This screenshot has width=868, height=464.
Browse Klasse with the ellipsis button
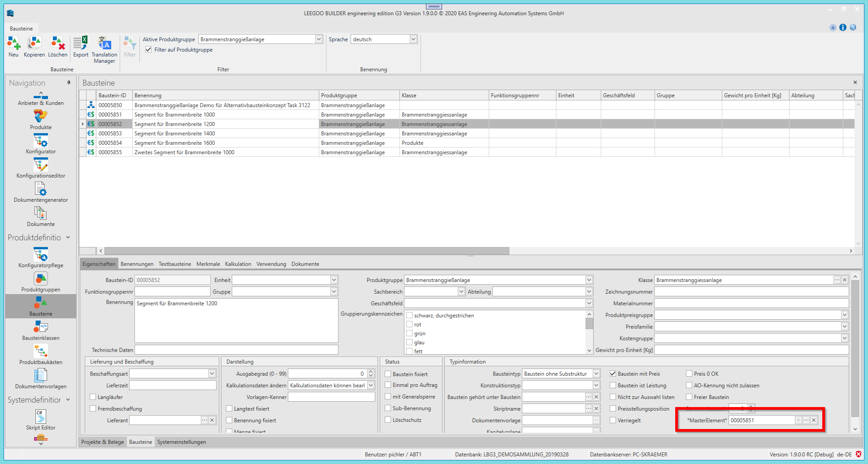[837, 280]
